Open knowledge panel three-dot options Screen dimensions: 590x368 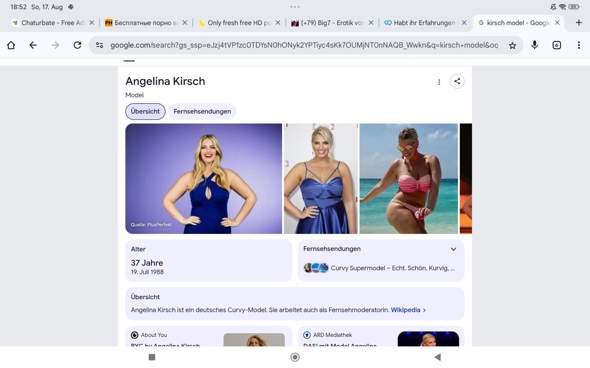pyautogui.click(x=439, y=82)
